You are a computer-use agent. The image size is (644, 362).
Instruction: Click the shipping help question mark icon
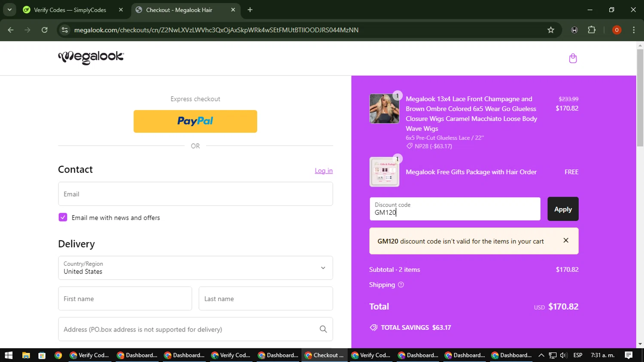point(401,285)
